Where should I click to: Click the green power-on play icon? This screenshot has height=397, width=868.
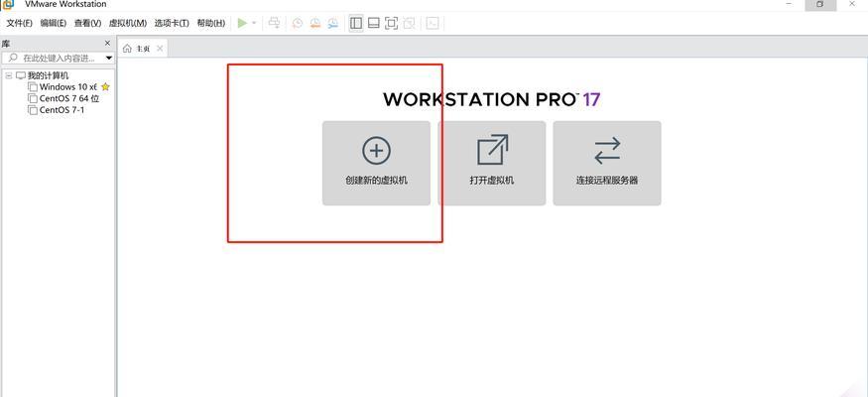click(242, 23)
